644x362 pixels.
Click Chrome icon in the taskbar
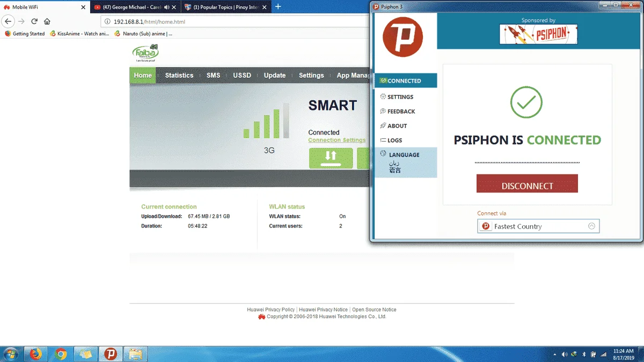point(61,354)
